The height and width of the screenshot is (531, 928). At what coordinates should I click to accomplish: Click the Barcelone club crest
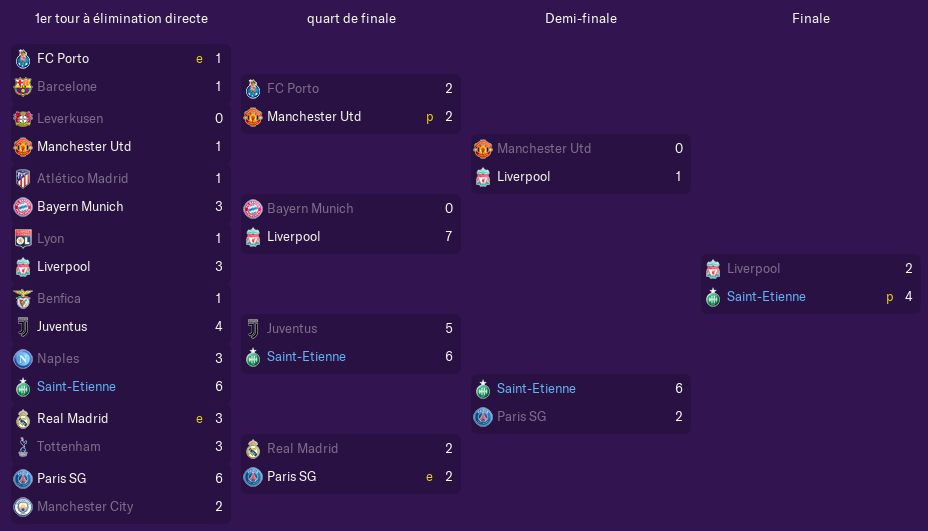click(23, 87)
